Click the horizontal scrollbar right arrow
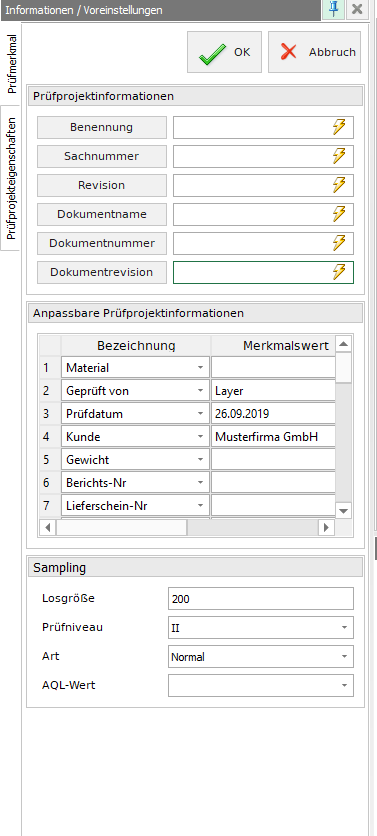Screen dimensions: 377x836 point(326,528)
